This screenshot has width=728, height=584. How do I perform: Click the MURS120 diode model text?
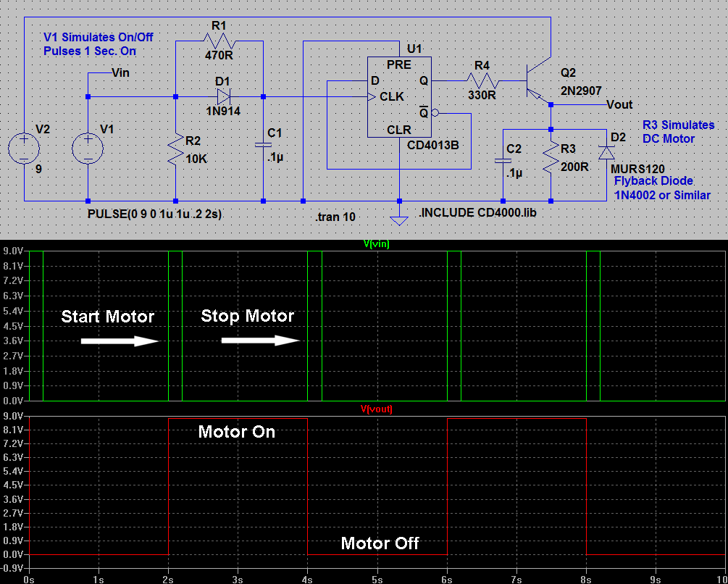tap(637, 169)
